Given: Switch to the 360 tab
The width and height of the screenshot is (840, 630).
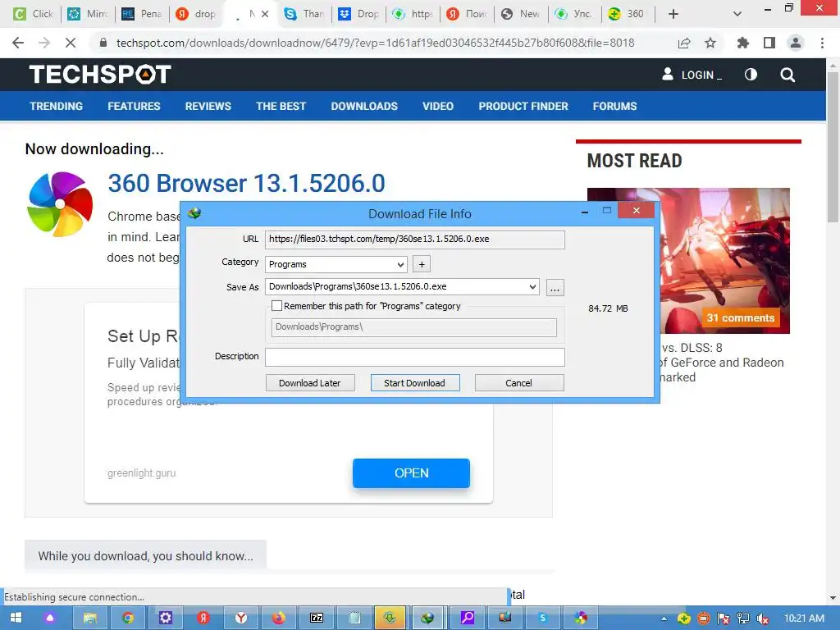Looking at the screenshot, I should [x=627, y=14].
